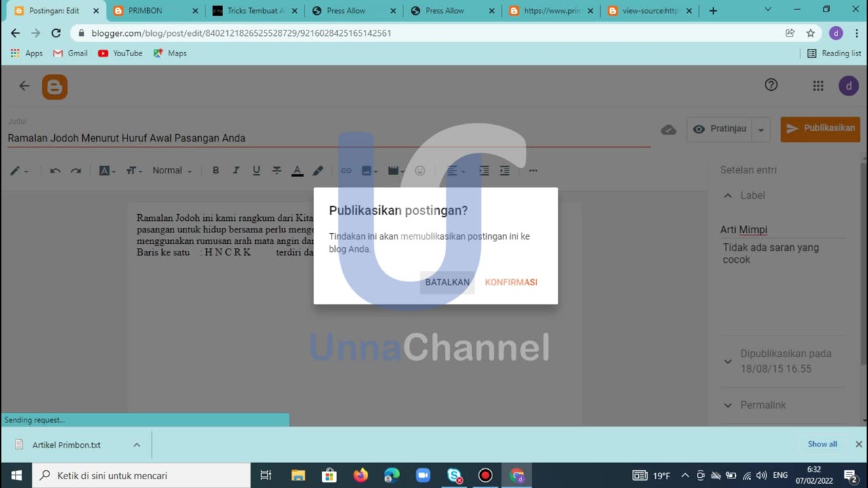Click the browser address bar
This screenshot has width=868, height=488.
(427, 33)
